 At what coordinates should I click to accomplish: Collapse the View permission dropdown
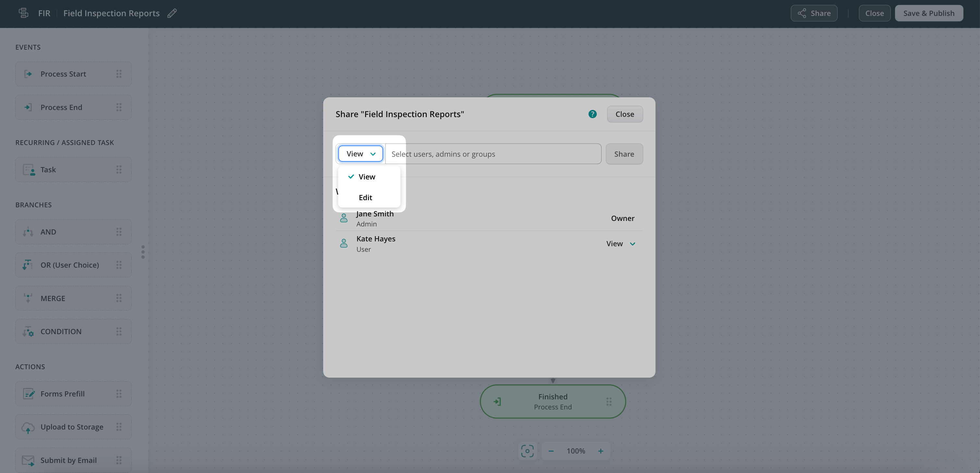[360, 153]
